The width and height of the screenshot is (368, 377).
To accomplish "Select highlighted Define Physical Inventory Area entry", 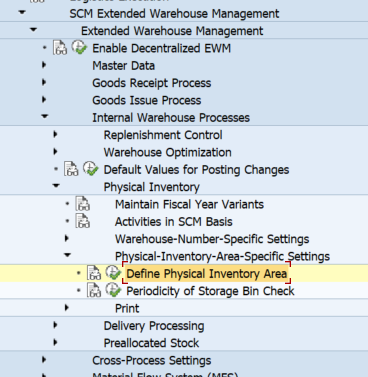I will (x=207, y=274).
